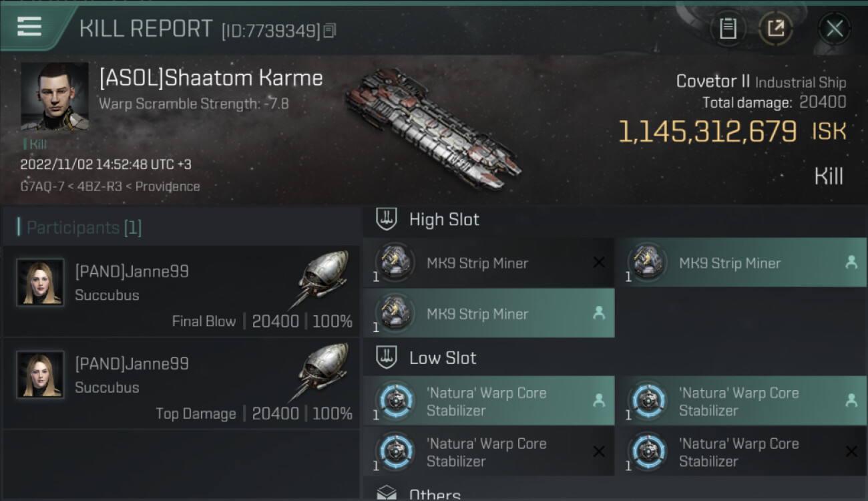This screenshot has width=868, height=501.
Task: Click the Low Slot section header
Action: (443, 358)
